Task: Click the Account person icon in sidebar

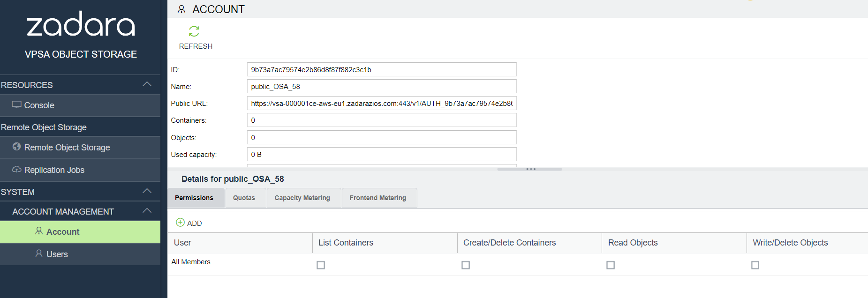Action: (x=39, y=231)
